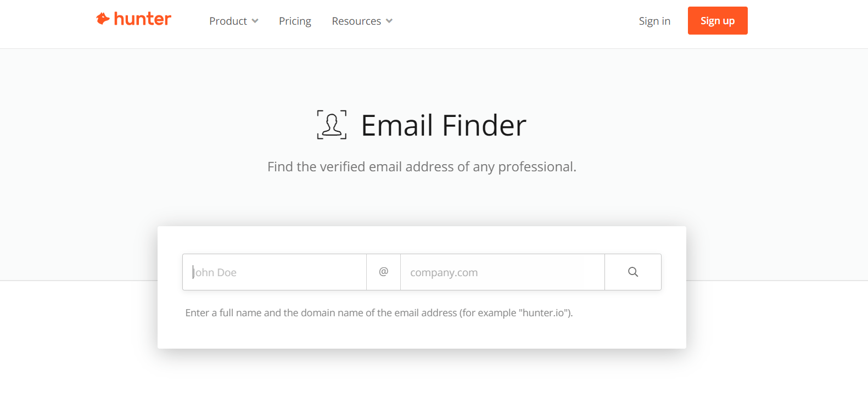The image size is (868, 403).
Task: Expand the Resources dropdown menu
Action: point(362,21)
